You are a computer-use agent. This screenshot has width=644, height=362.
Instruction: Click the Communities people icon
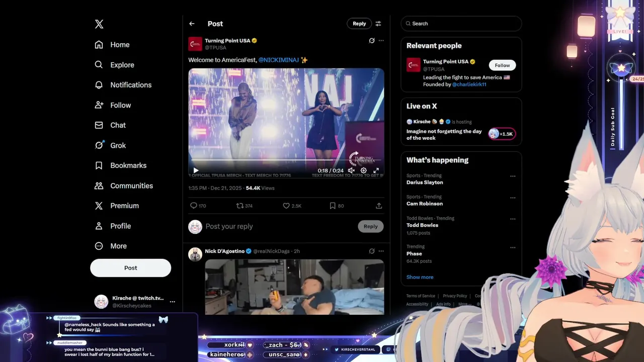[99, 186]
